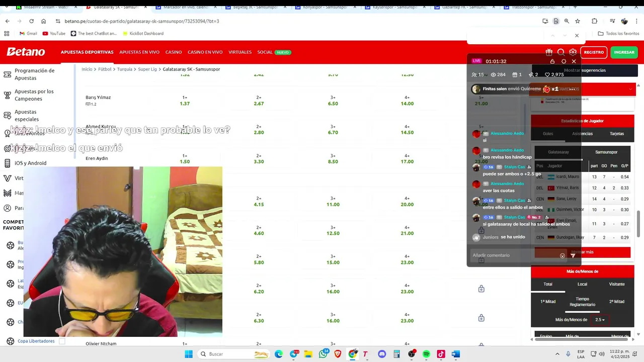Open Betano settings gear icon
The height and width of the screenshot is (362, 644).
[x=573, y=52]
